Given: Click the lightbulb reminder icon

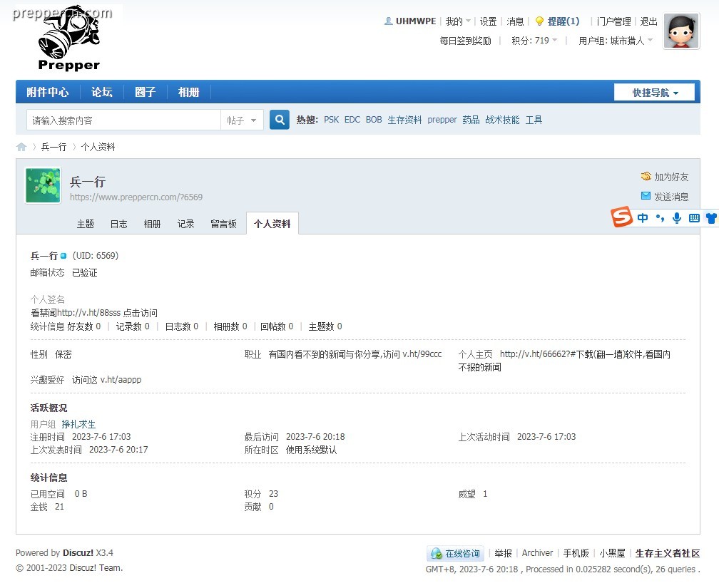Looking at the screenshot, I should 540,21.
